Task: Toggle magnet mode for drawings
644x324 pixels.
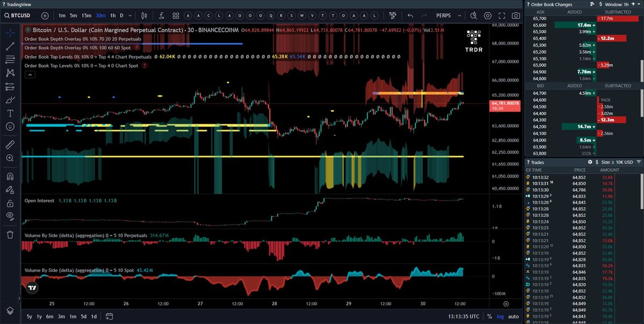Action: pyautogui.click(x=10, y=176)
